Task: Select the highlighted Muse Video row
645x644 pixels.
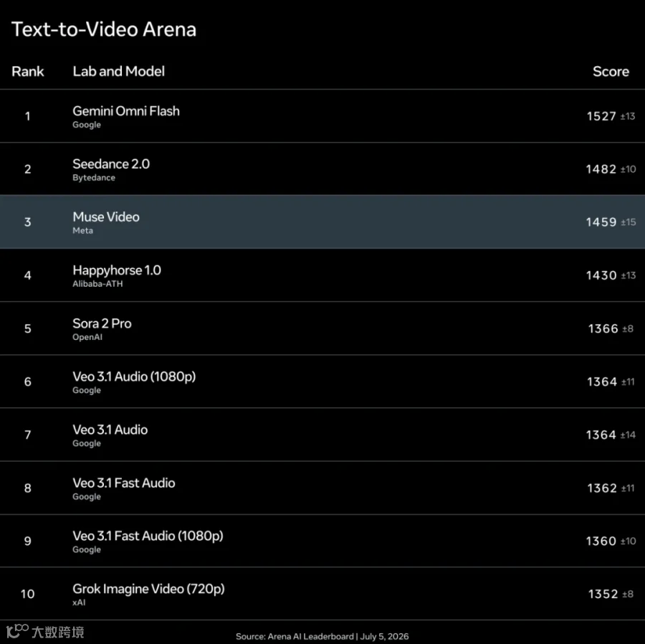Action: (322, 222)
